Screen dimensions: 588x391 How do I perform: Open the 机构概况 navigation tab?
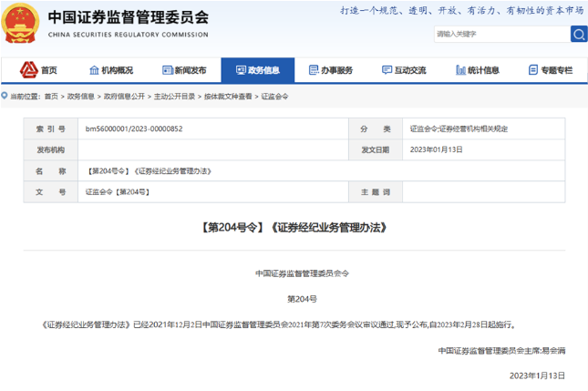[111, 70]
